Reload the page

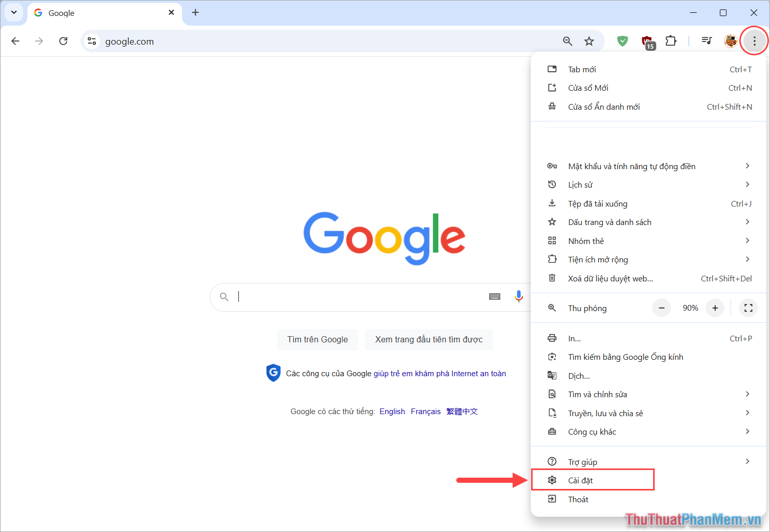click(63, 41)
